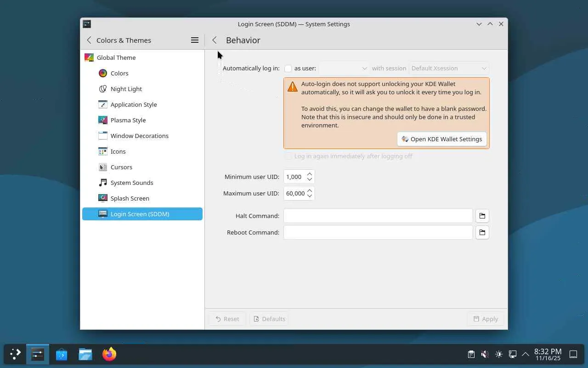Click the Show Desktop icon
588x368 pixels.
573,354
